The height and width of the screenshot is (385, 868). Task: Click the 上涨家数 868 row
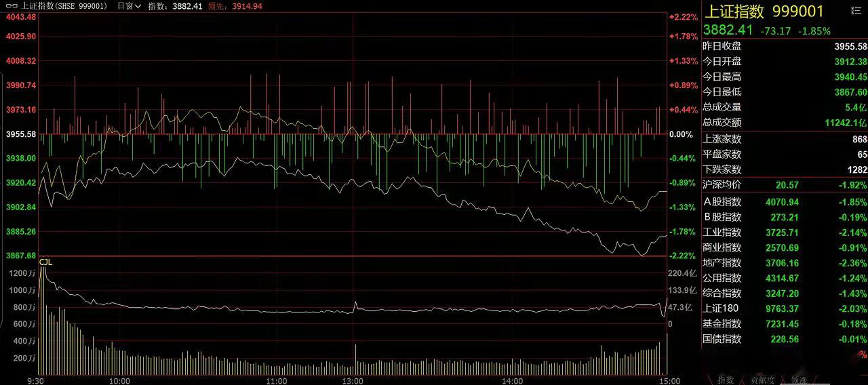(785, 139)
